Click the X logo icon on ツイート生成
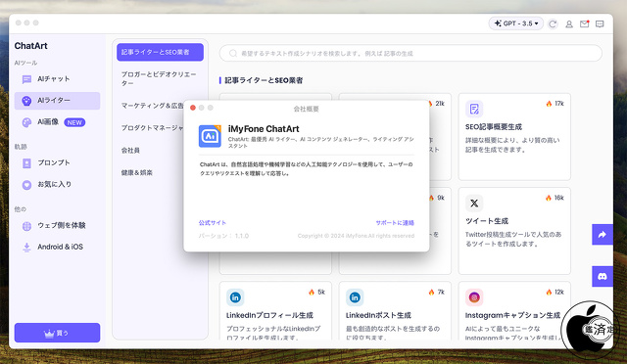The width and height of the screenshot is (627, 364). (x=474, y=204)
